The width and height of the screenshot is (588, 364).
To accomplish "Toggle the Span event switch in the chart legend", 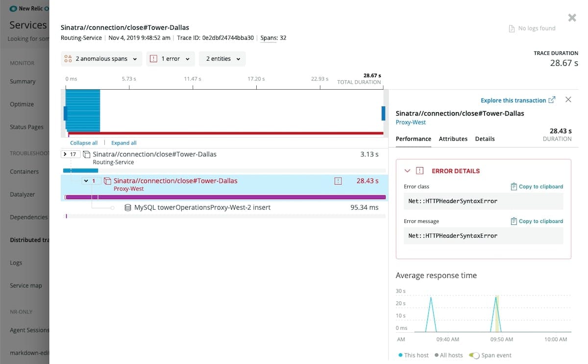I will [x=474, y=355].
